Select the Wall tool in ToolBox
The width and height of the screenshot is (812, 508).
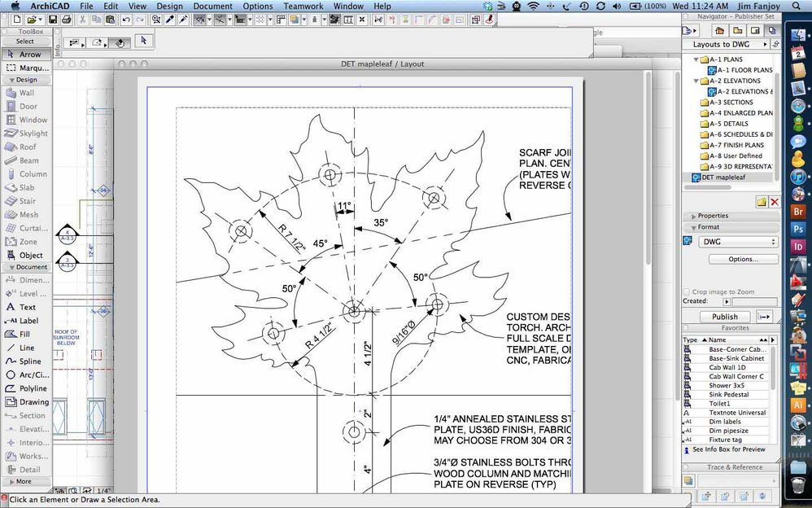point(26,93)
